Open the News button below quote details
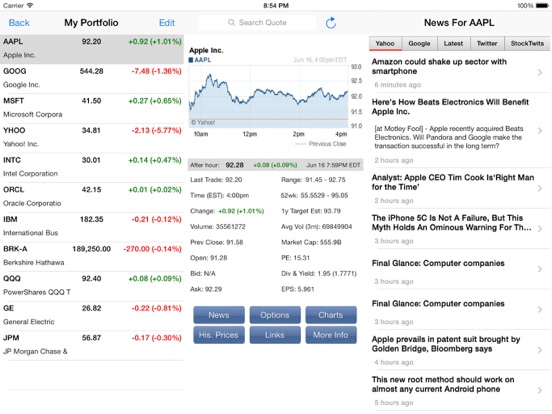The width and height of the screenshot is (552, 414). 219,315
